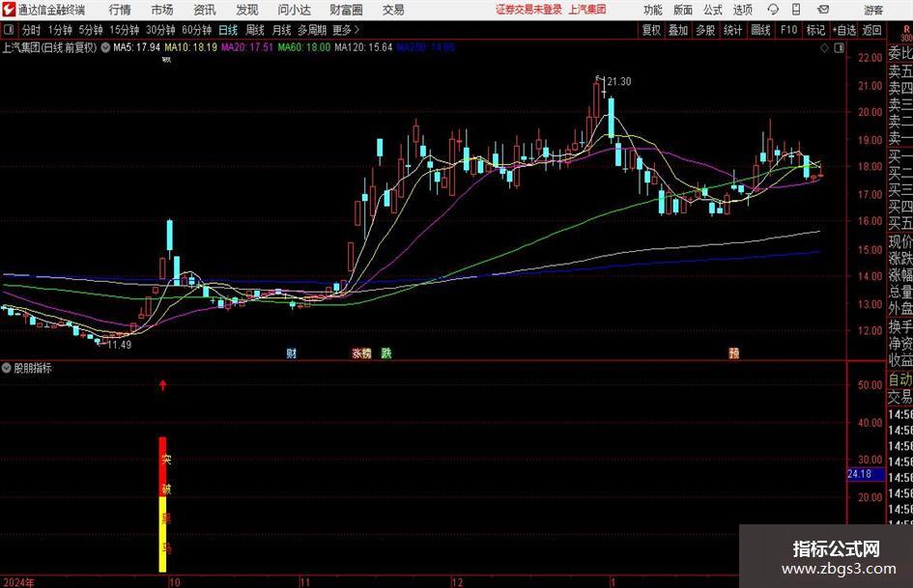Expand the 更多 period options

[346, 30]
